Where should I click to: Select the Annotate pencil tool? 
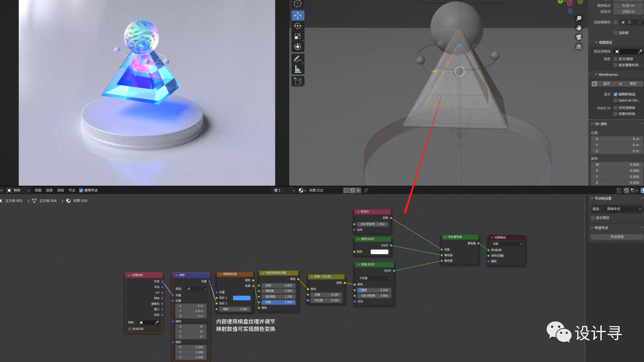tap(298, 59)
